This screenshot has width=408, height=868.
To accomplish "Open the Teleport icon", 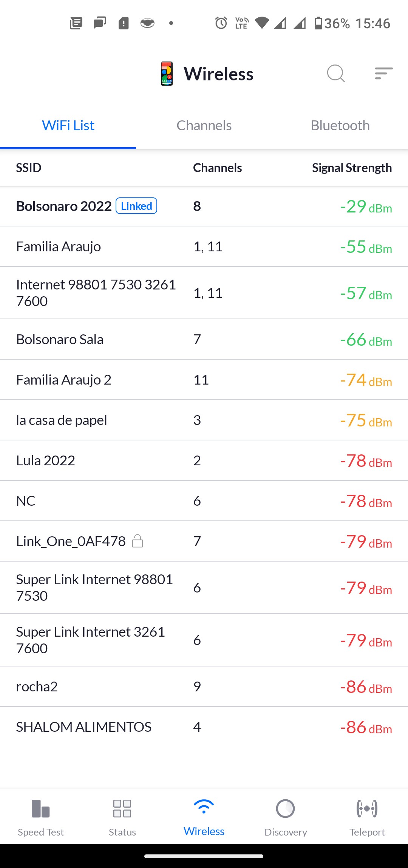I will pyautogui.click(x=367, y=809).
